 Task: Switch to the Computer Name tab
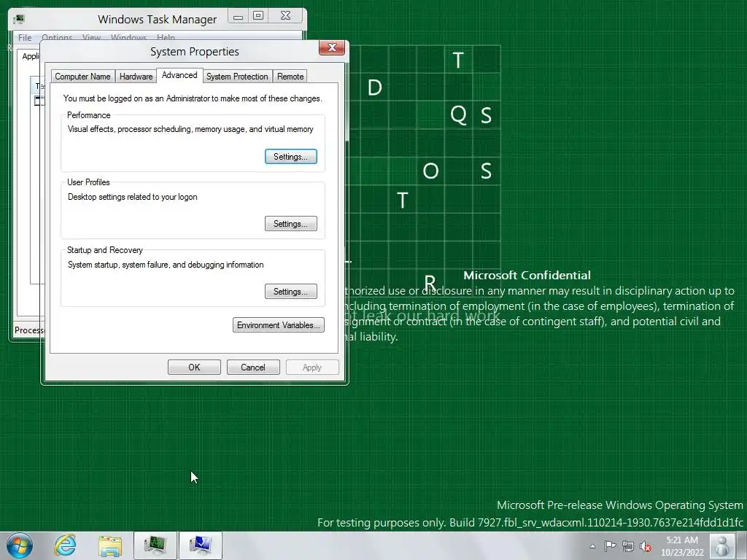(82, 76)
